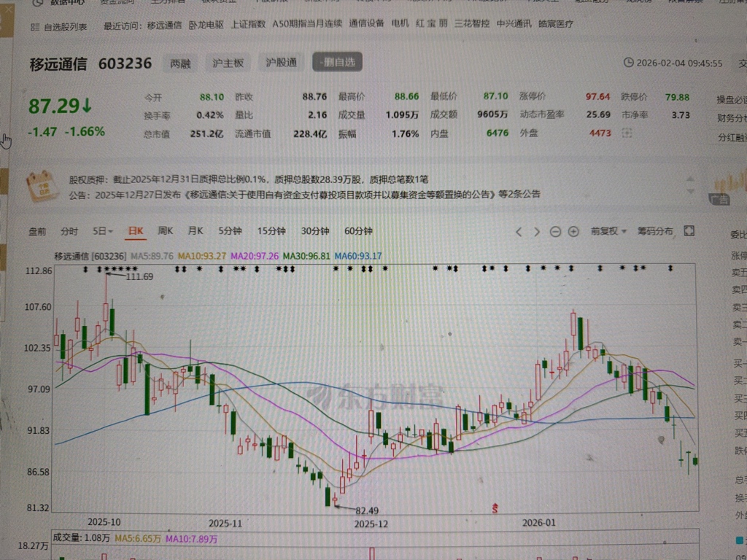Click the MA5:89.76 indicator label
Image resolution: width=747 pixels, height=560 pixels.
point(152,256)
